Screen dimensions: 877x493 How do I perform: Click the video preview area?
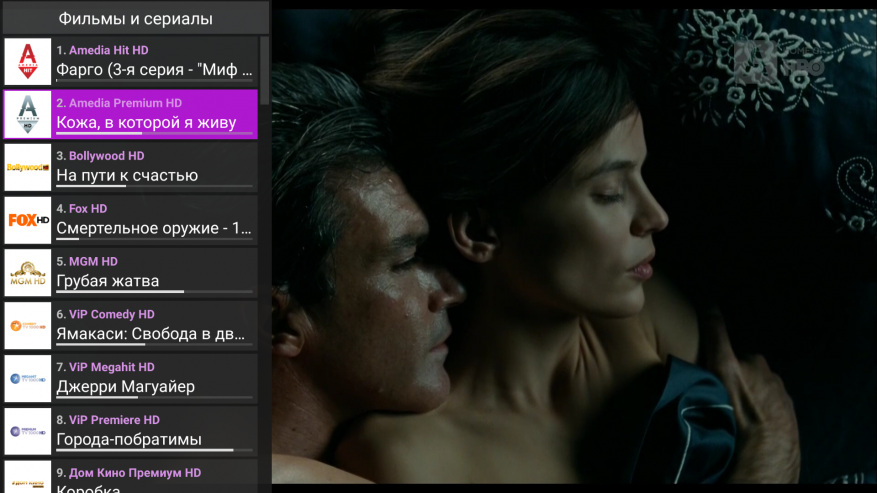coord(574,246)
